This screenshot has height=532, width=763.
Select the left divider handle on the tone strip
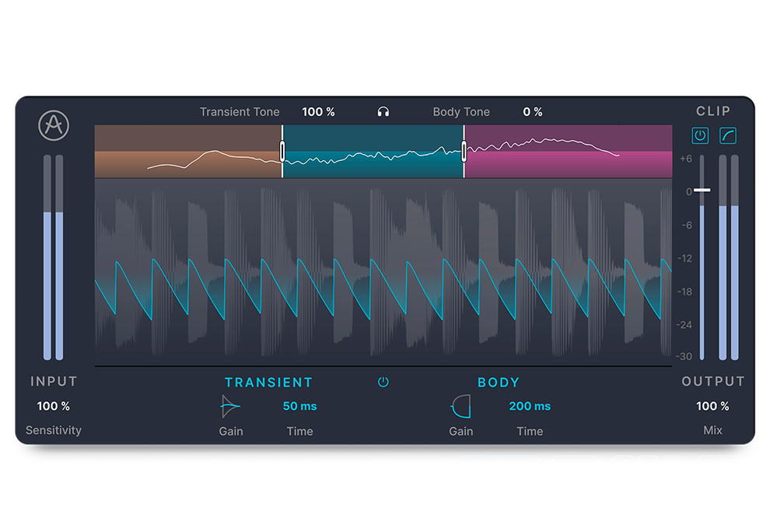(x=282, y=149)
